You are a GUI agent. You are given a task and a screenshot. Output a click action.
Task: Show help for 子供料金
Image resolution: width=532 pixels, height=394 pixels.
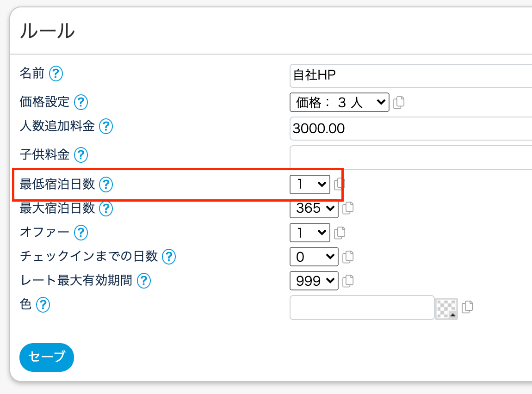coord(81,154)
